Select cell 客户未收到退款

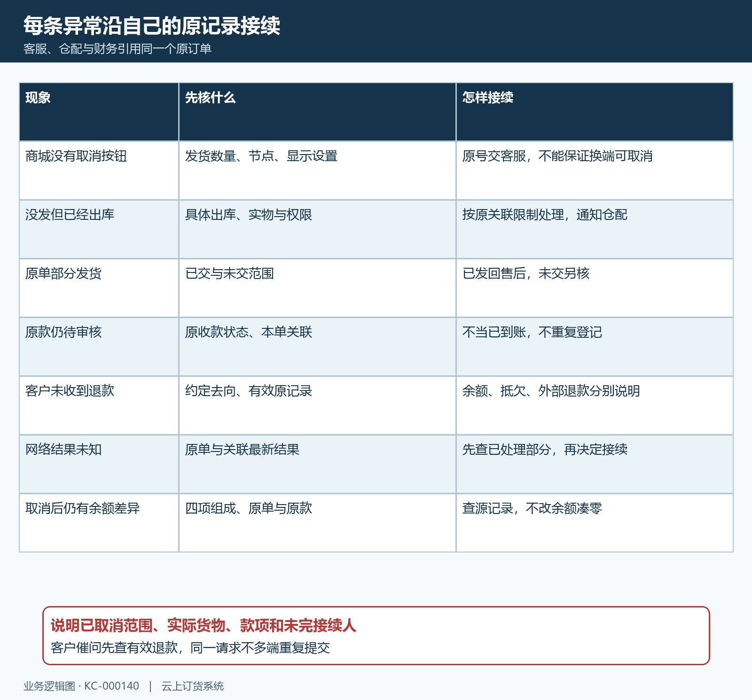pos(99,405)
